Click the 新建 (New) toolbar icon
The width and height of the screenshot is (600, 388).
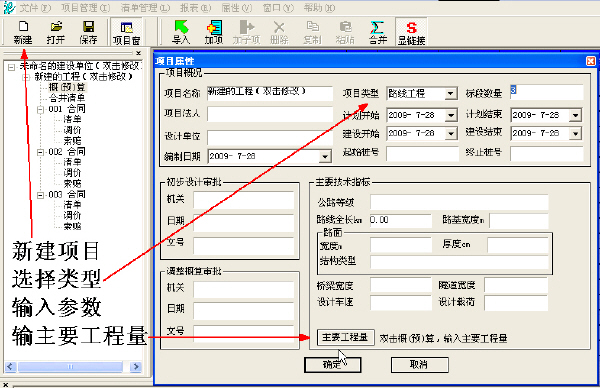click(x=23, y=32)
